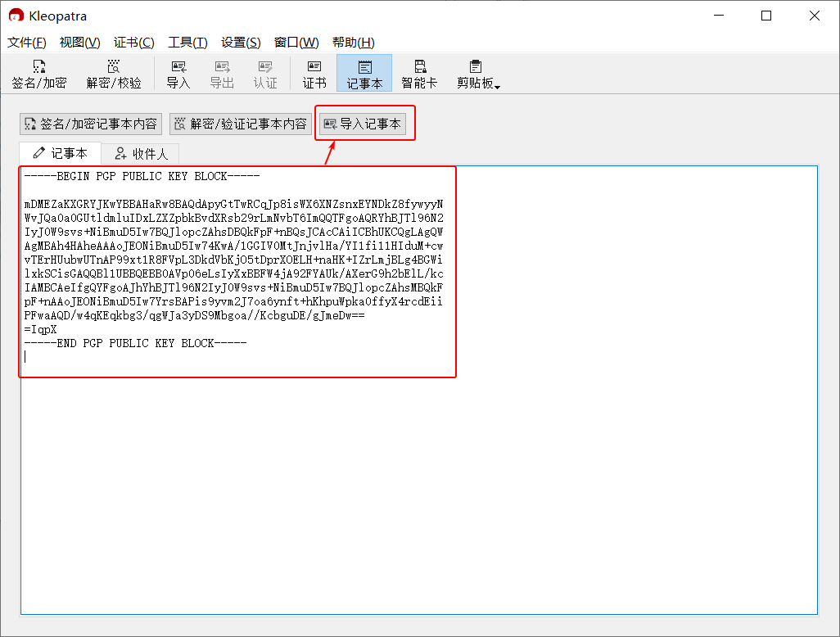This screenshot has height=637, width=840.
Task: Select the 记事本 tab
Action: click(60, 153)
